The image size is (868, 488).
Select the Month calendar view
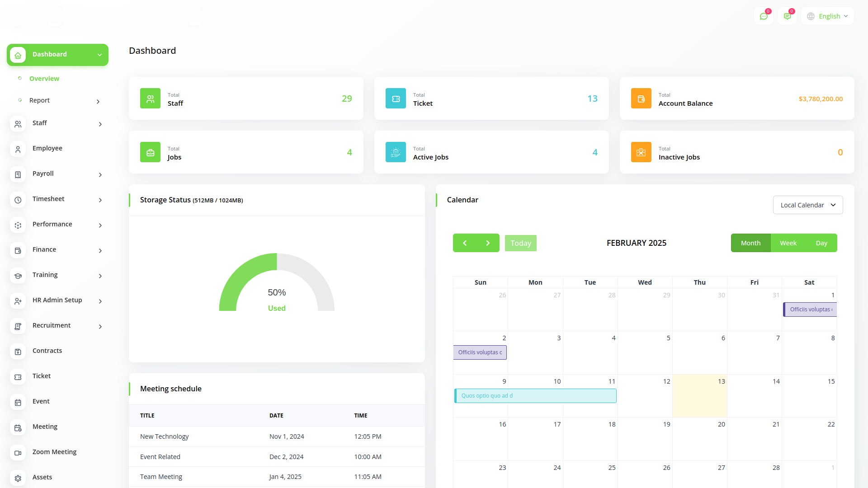point(750,243)
